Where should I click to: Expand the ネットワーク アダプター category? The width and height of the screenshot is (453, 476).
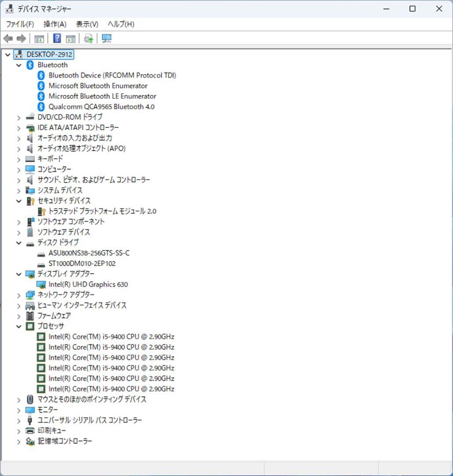[x=19, y=295]
